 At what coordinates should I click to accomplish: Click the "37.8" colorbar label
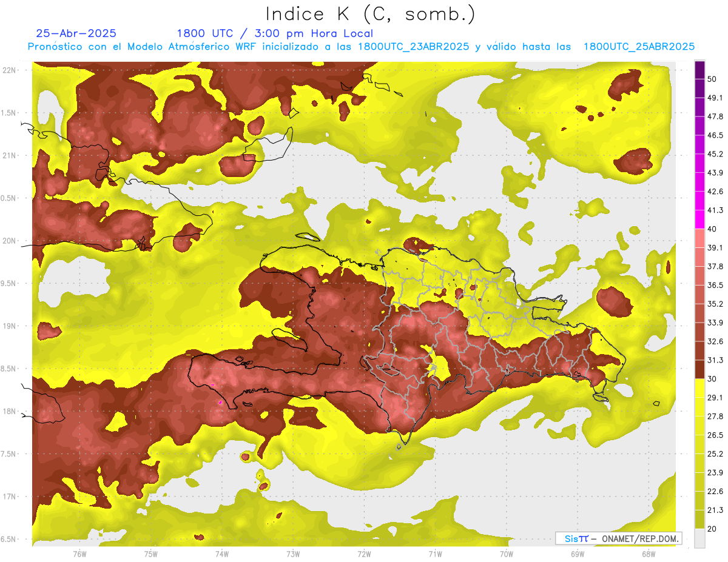[x=715, y=267]
